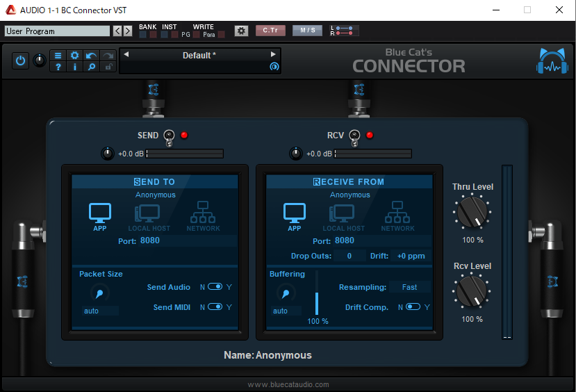The width and height of the screenshot is (576, 392).
Task: Open the help question mark icon
Action: 58,67
